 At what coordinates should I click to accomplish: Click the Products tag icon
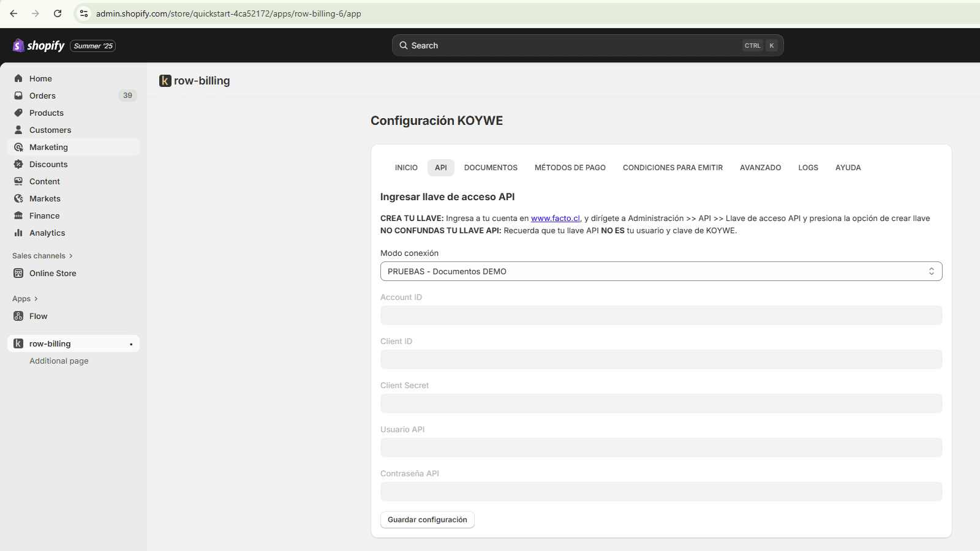point(18,113)
